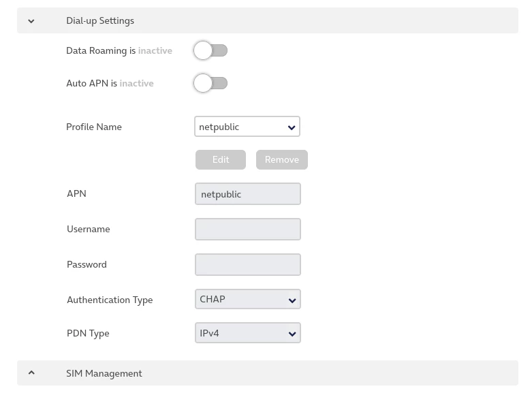Focus the empty Password text box
The height and width of the screenshot is (393, 532).
[x=247, y=264]
